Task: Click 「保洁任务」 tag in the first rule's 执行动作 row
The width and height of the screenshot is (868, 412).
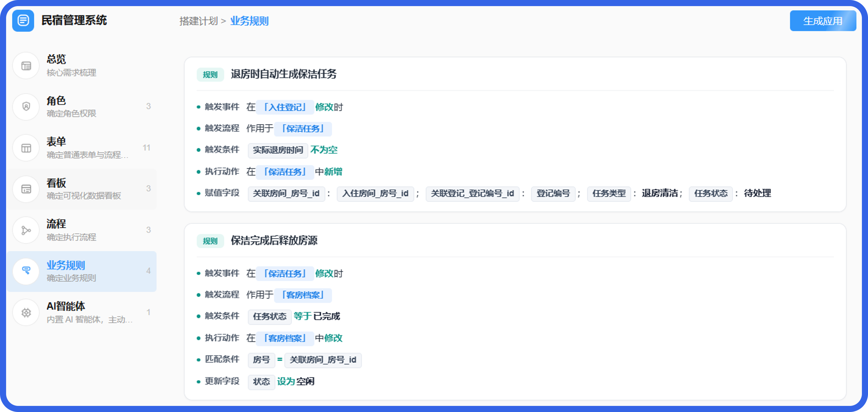Action: [x=285, y=172]
